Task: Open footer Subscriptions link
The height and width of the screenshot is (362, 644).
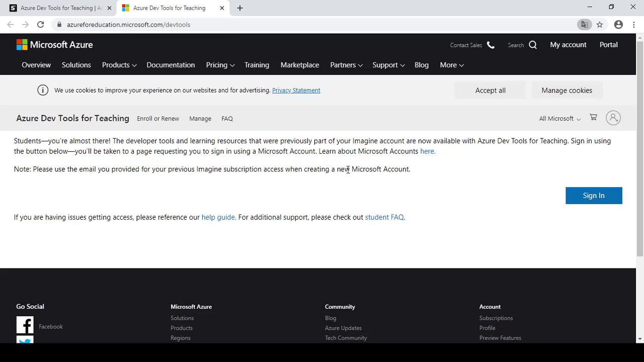Action: pos(496,318)
